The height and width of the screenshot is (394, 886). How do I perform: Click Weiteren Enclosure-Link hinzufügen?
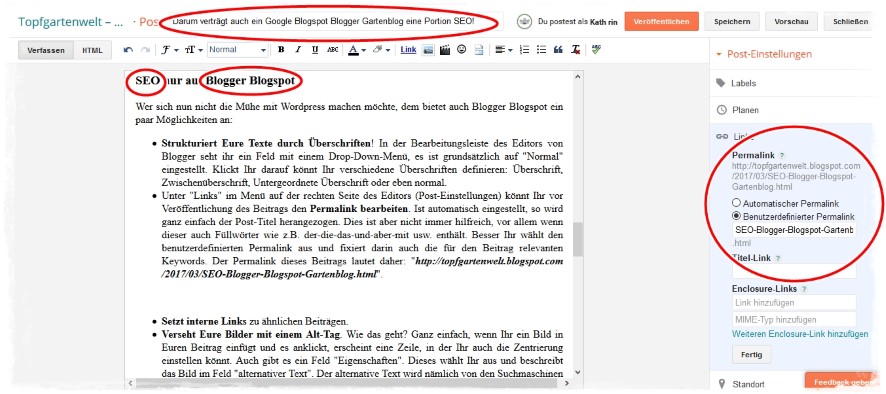800,334
